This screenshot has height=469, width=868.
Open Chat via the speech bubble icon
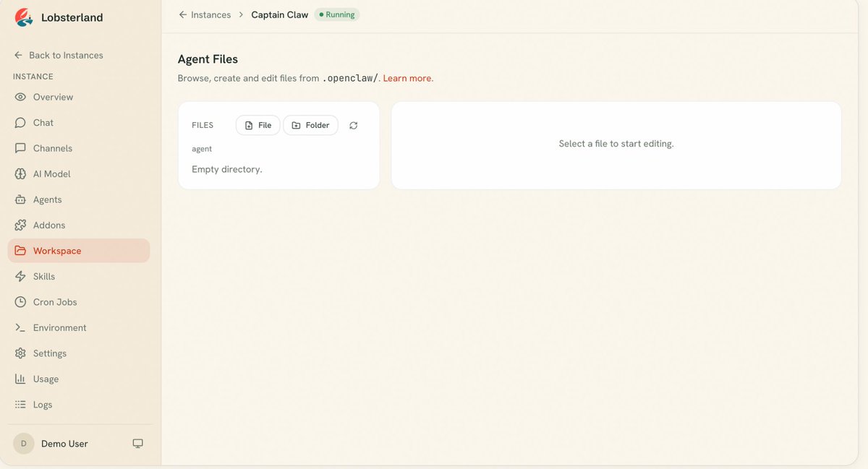pyautogui.click(x=20, y=123)
